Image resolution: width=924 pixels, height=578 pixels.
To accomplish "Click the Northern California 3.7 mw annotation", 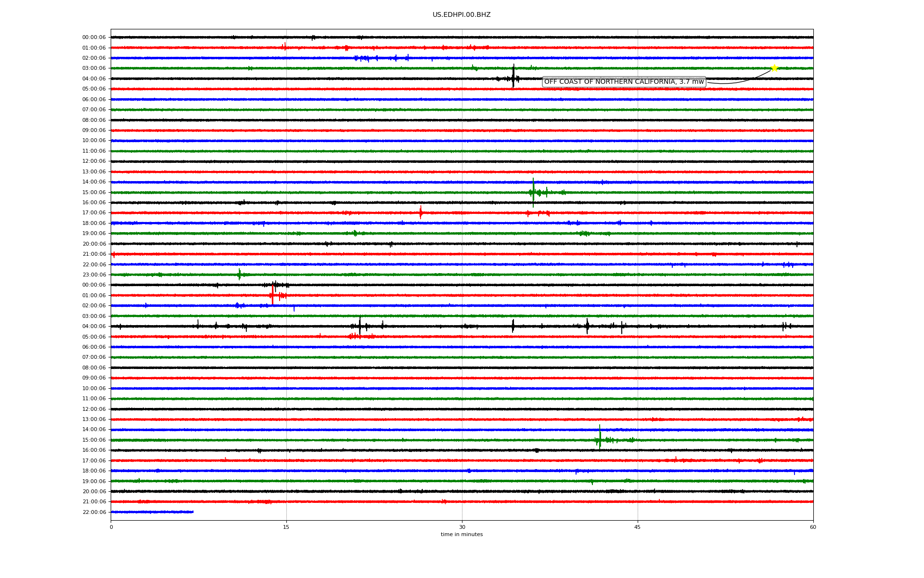I will pyautogui.click(x=624, y=82).
